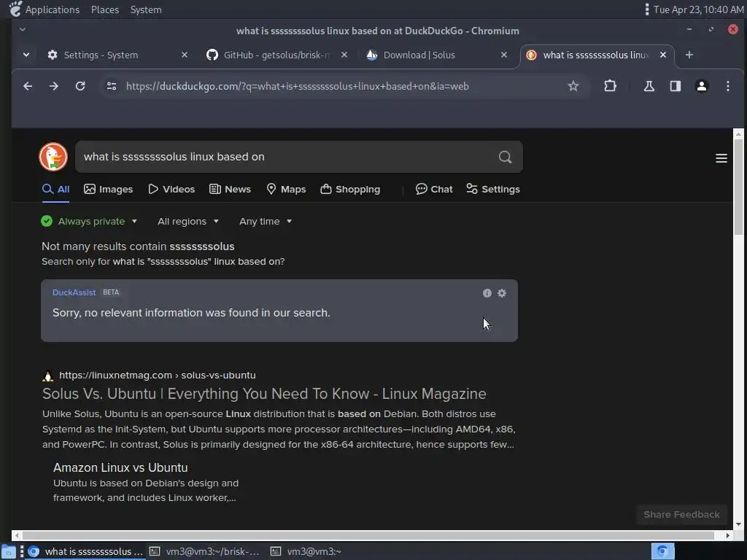Expand the All regions filter

coord(188,222)
